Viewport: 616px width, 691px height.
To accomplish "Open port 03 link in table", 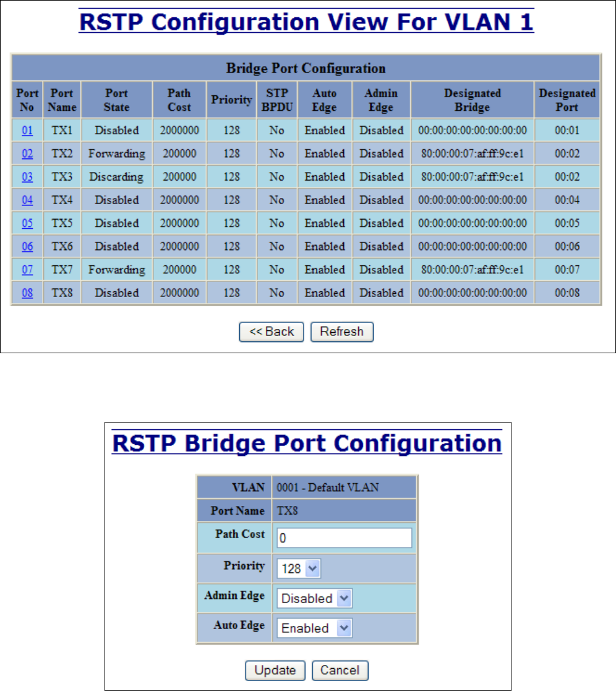I will [x=27, y=177].
